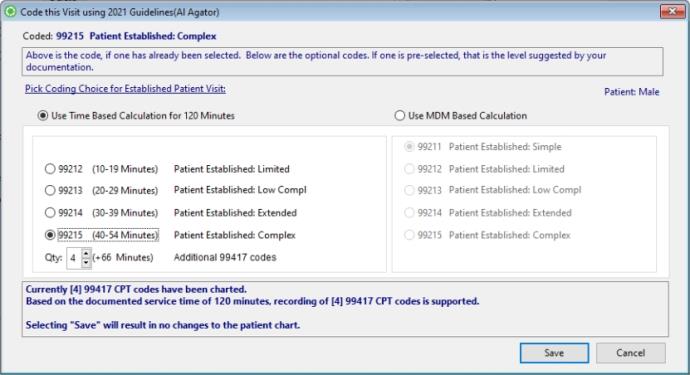This screenshot has height=375, width=690.
Task: Decrease the 99417 Qty with down arrow
Action: (86, 262)
